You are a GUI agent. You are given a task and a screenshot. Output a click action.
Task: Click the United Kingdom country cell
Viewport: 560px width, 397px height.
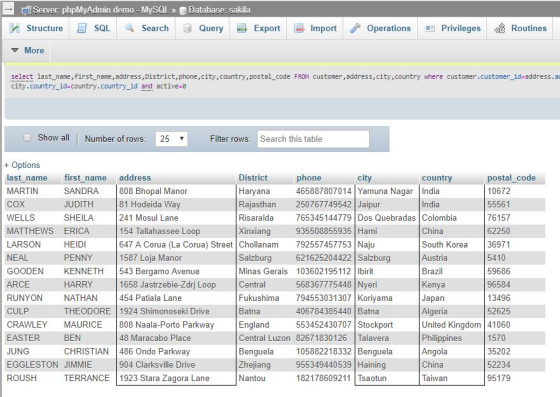click(x=451, y=325)
